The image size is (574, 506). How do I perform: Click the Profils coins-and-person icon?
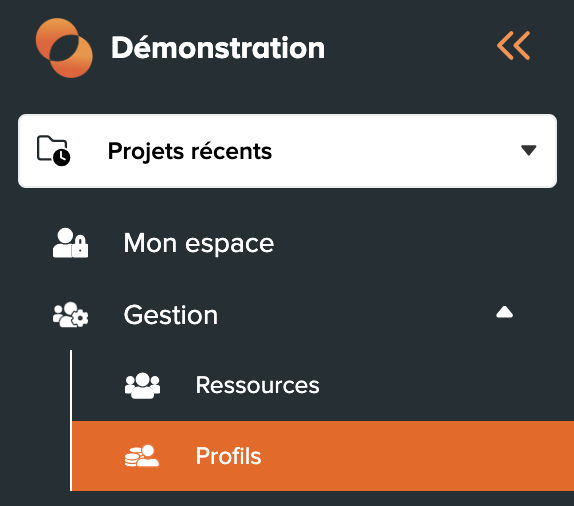(142, 456)
